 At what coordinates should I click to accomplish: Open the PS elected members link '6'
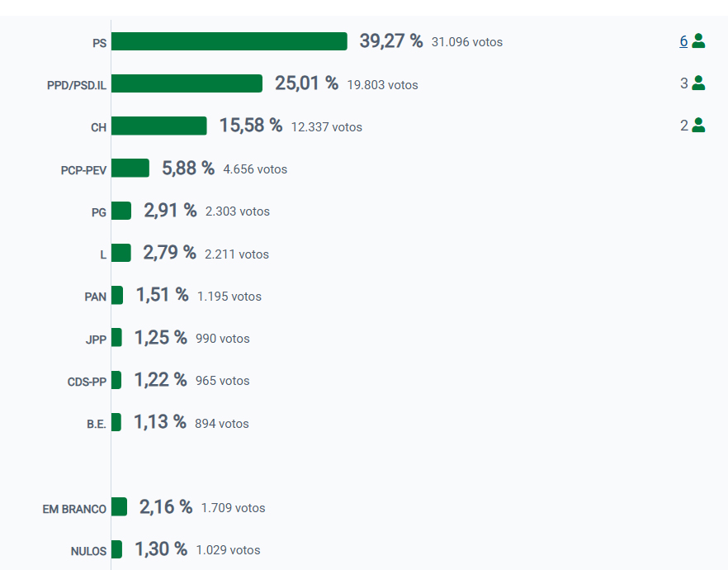683,40
